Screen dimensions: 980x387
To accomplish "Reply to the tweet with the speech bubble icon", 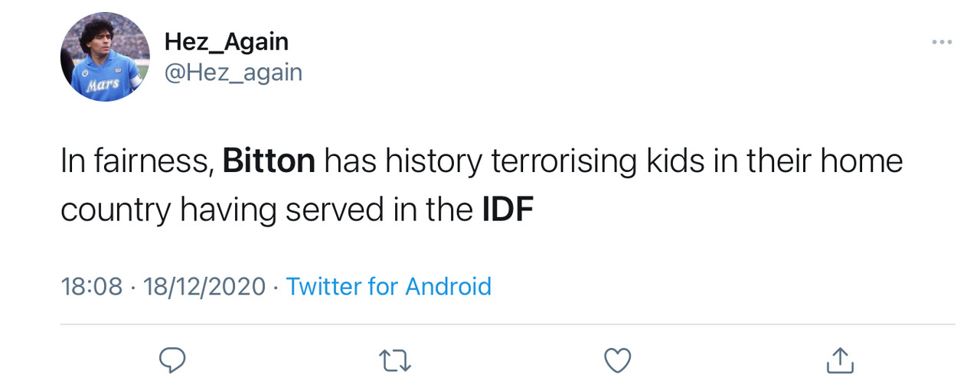I will [173, 360].
